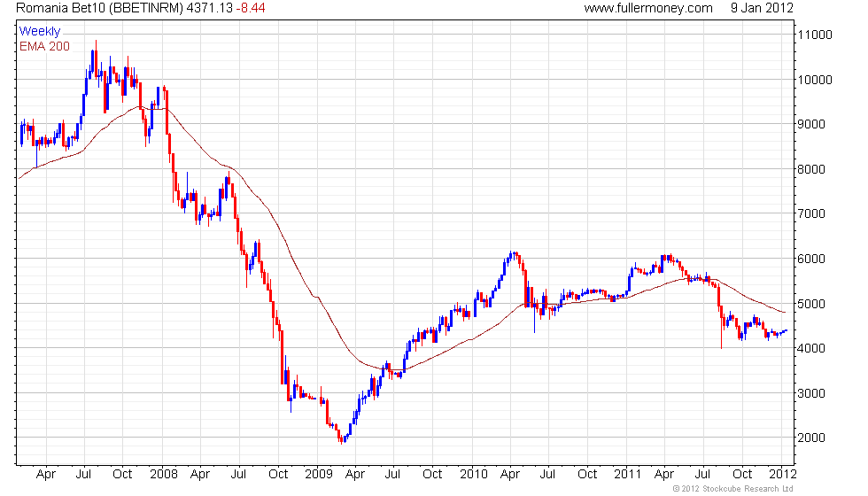The height and width of the screenshot is (496, 868).
Task: Click the 11000 y-axis label
Action: [x=814, y=35]
